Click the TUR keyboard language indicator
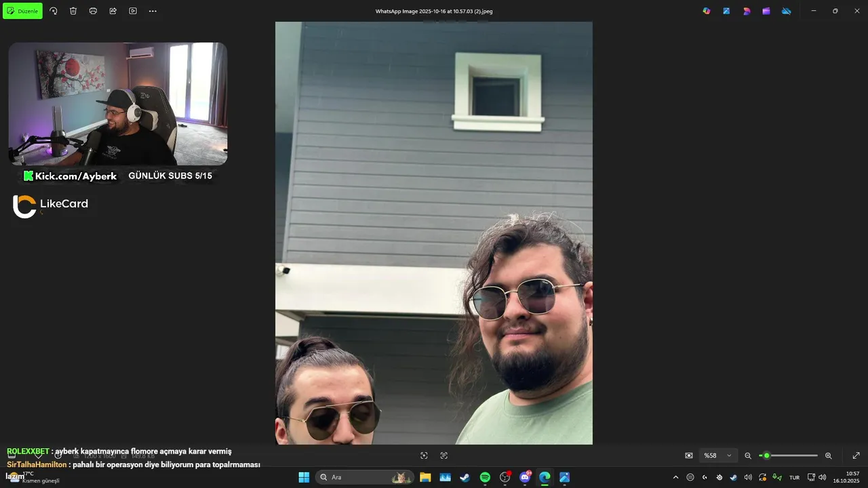 click(794, 477)
